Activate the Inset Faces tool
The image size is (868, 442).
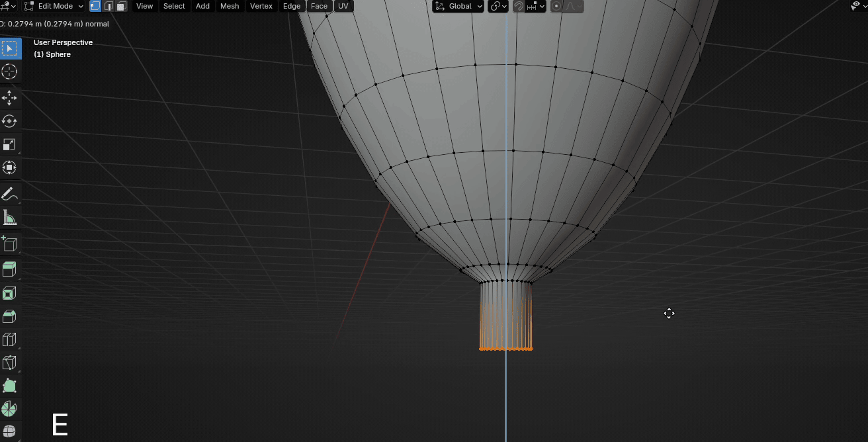[9, 293]
